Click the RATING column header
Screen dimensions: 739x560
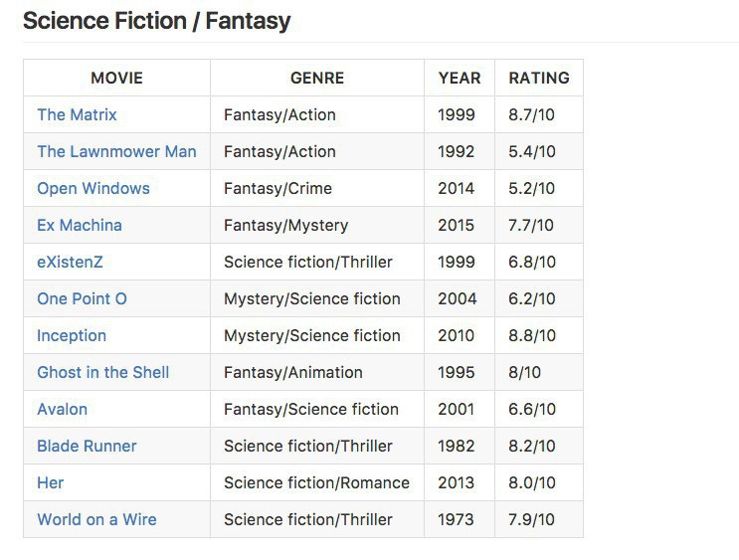click(539, 78)
